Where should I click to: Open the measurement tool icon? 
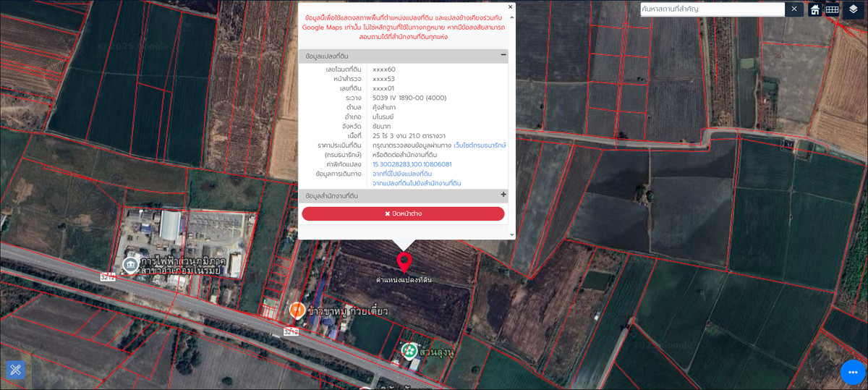pos(16,370)
